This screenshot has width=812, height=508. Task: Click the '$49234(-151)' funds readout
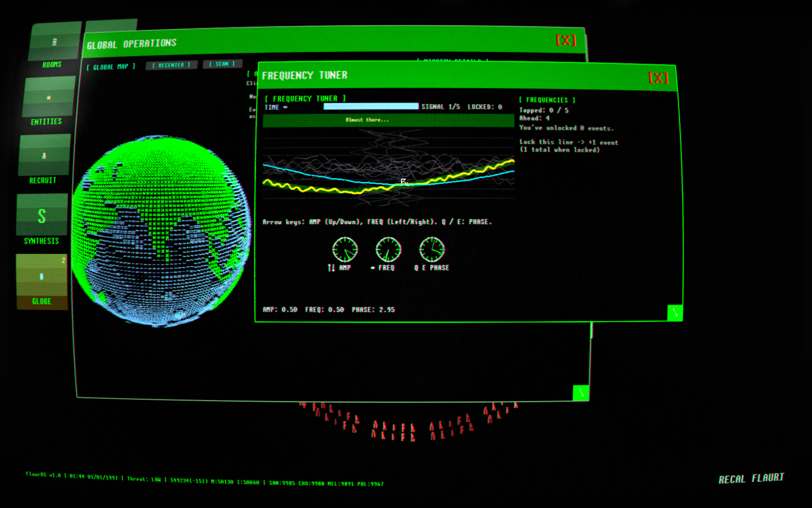pyautogui.click(x=189, y=481)
